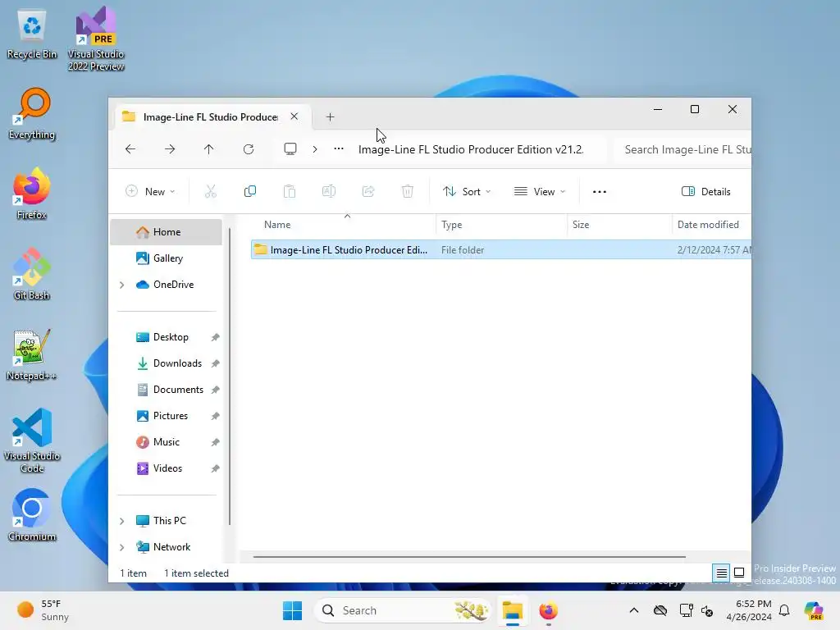
Task: Open the New item dropdown
Action: (x=150, y=192)
